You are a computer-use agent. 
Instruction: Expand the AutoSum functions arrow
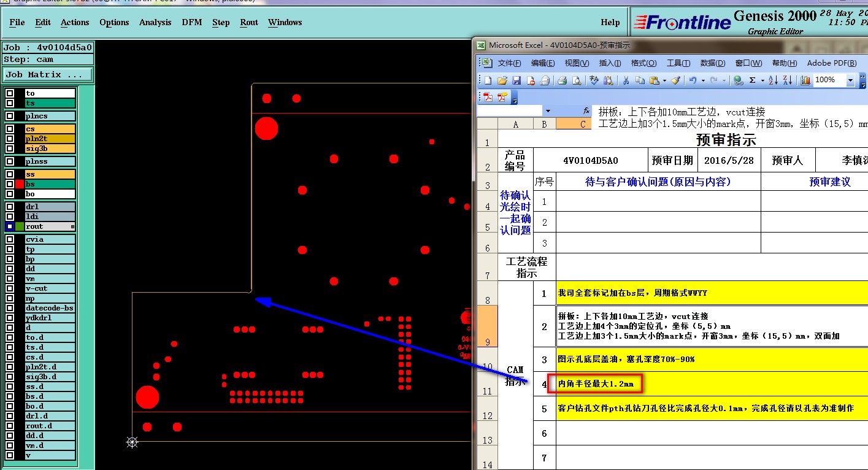(x=762, y=80)
